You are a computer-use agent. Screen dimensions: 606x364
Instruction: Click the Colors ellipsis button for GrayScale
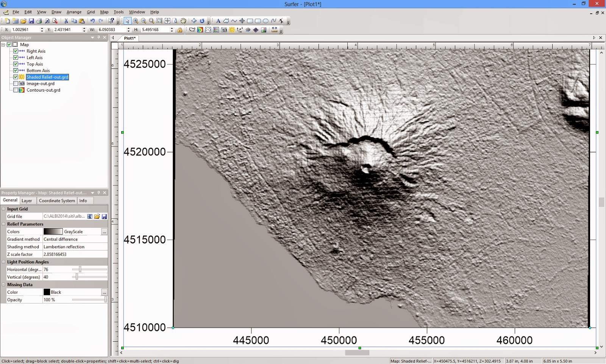(x=105, y=232)
